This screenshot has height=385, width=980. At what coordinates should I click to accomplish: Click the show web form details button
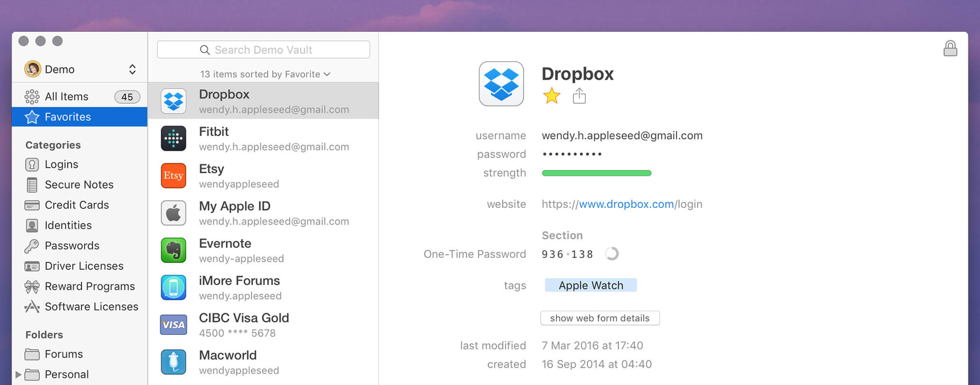tap(600, 318)
